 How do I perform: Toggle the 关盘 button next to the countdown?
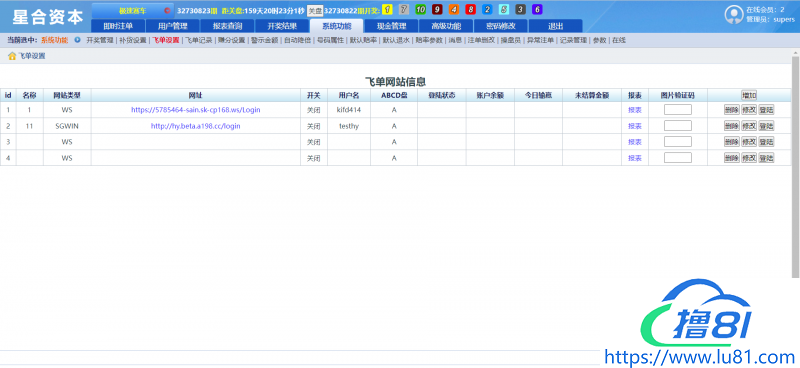[x=315, y=11]
